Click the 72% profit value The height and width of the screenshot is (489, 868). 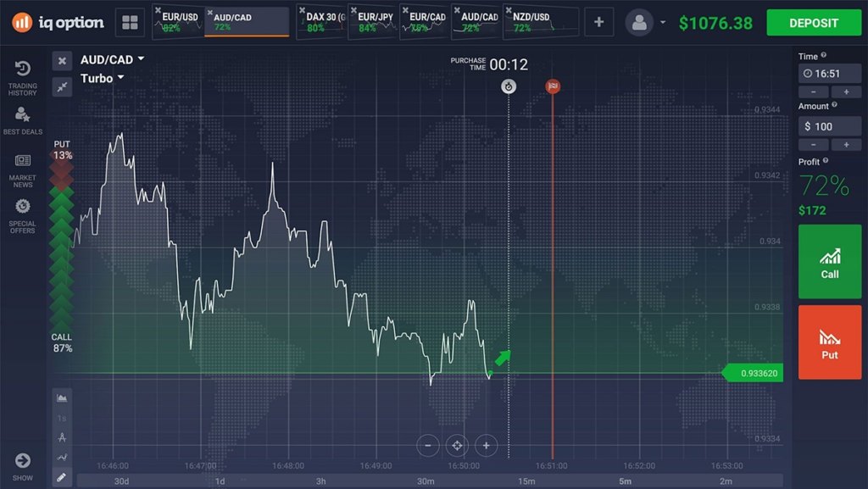pos(824,186)
